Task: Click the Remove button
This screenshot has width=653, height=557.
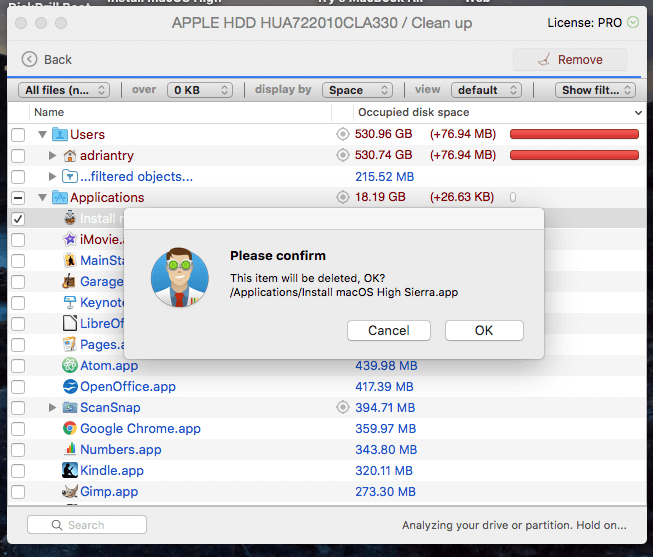Action: [570, 60]
